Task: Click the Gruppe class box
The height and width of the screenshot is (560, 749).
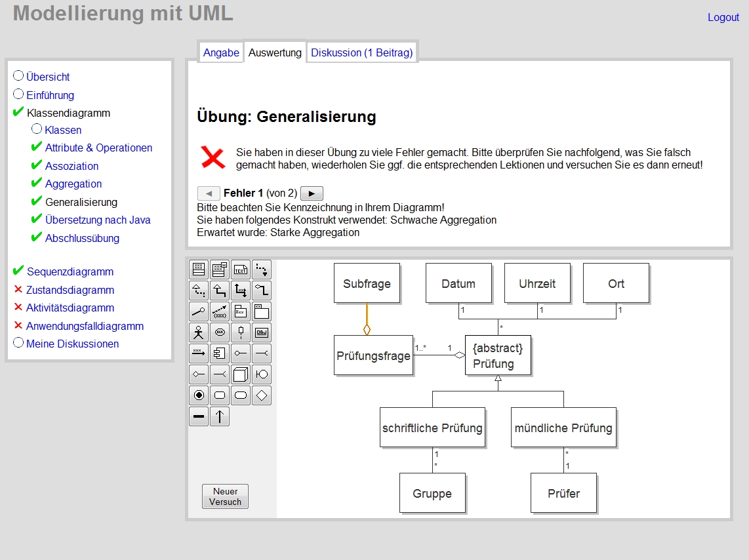Action: pyautogui.click(x=432, y=493)
